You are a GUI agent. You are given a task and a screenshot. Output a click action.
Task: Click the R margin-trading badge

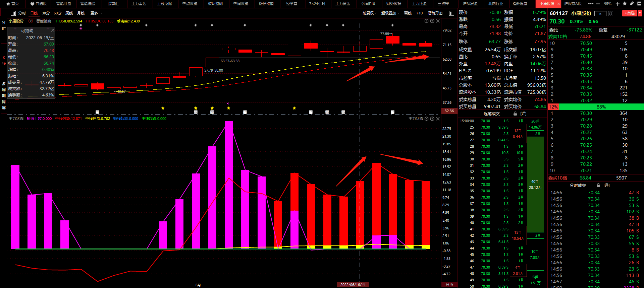click(600, 13)
